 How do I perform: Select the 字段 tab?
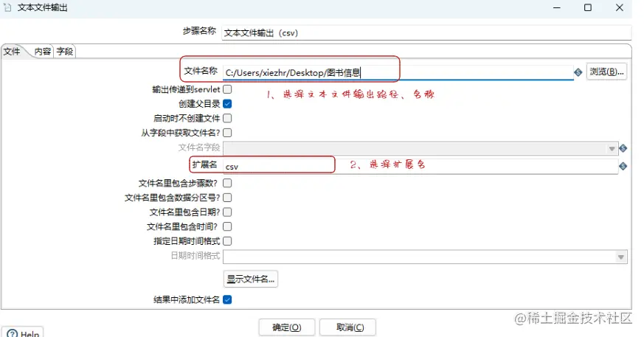click(x=65, y=52)
